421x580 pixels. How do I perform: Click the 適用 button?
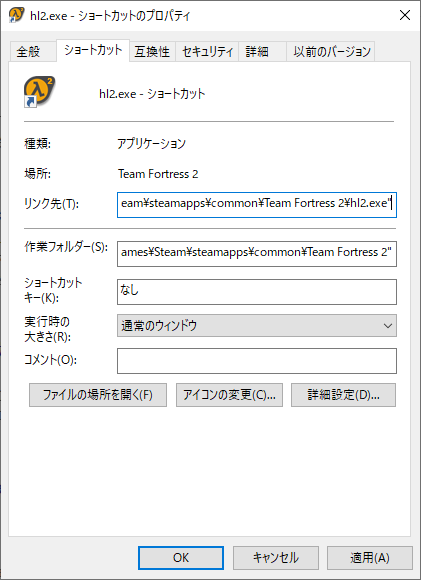[370, 558]
